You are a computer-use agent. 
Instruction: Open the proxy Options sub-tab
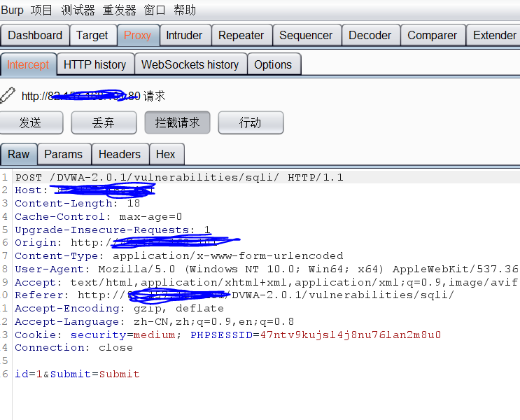click(x=273, y=64)
